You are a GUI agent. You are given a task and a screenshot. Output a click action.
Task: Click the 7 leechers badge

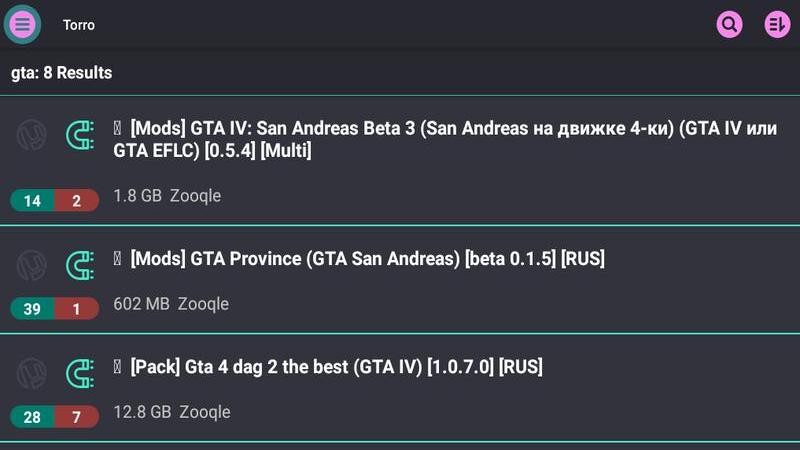(x=77, y=417)
